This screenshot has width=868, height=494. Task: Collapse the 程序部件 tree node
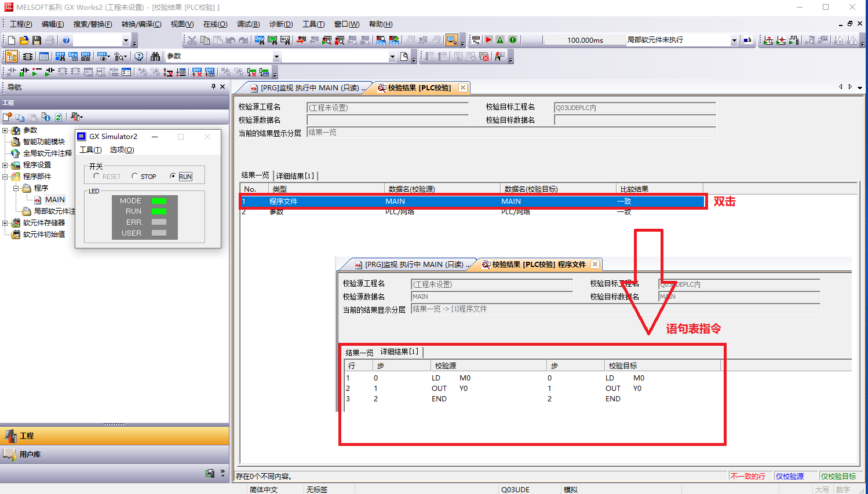tap(5, 177)
